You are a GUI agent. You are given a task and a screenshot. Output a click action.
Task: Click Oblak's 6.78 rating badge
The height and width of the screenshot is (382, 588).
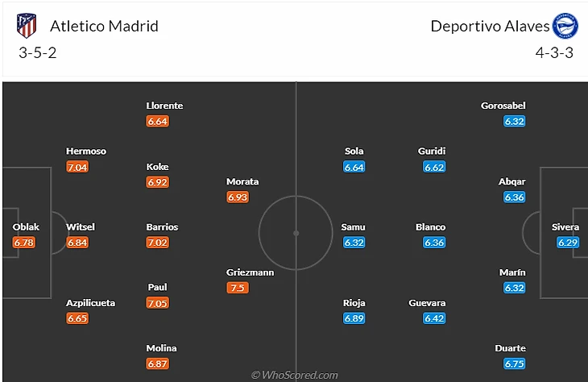(24, 242)
